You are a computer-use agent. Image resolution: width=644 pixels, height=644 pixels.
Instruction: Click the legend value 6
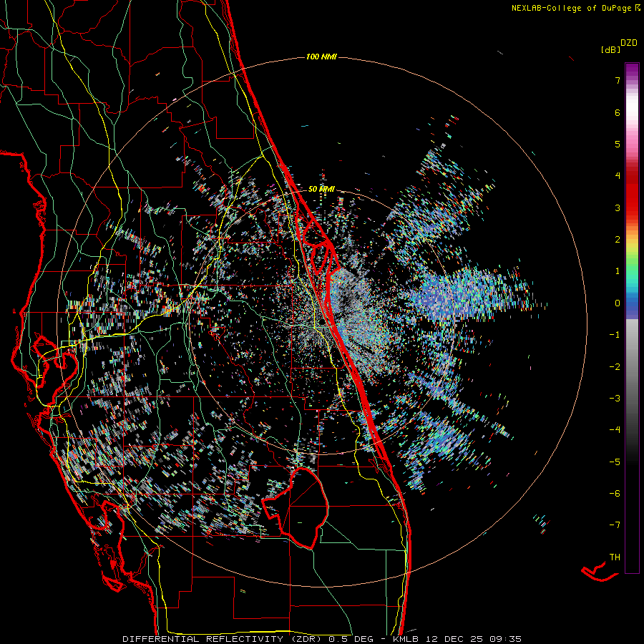(x=618, y=112)
